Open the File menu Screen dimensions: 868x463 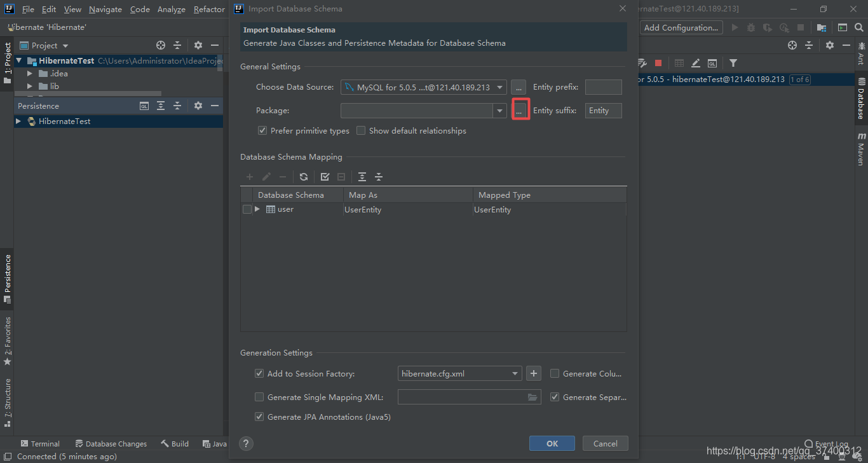(28, 9)
